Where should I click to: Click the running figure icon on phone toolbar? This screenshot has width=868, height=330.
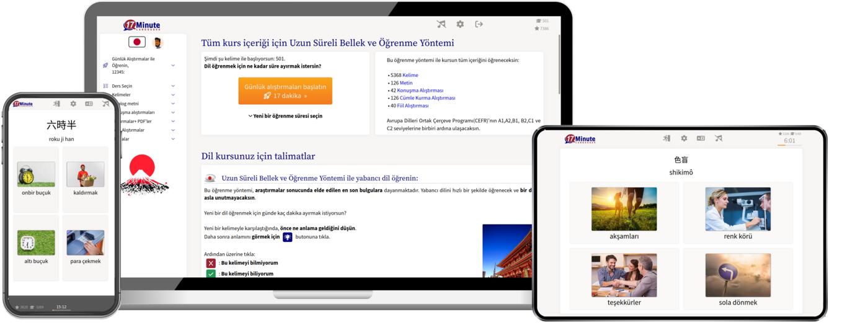click(x=57, y=104)
